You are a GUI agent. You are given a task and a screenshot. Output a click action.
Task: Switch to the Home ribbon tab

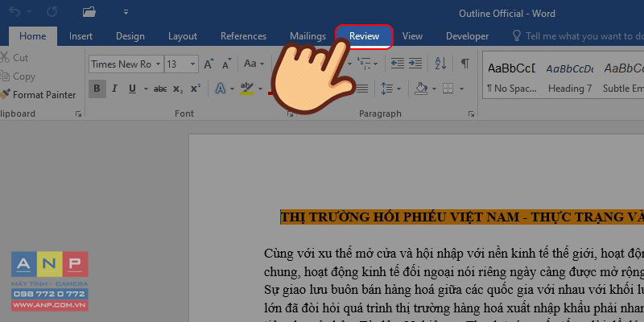pyautogui.click(x=33, y=36)
